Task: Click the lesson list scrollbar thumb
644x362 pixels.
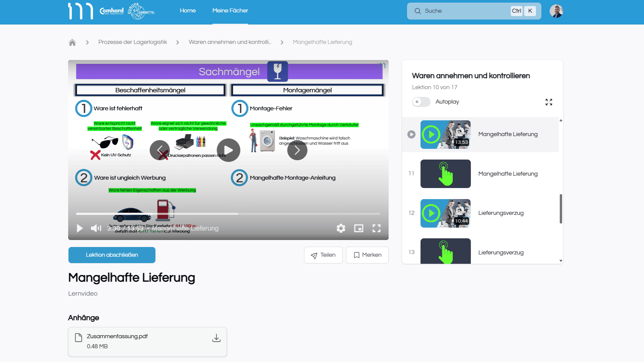Action: tap(561, 209)
